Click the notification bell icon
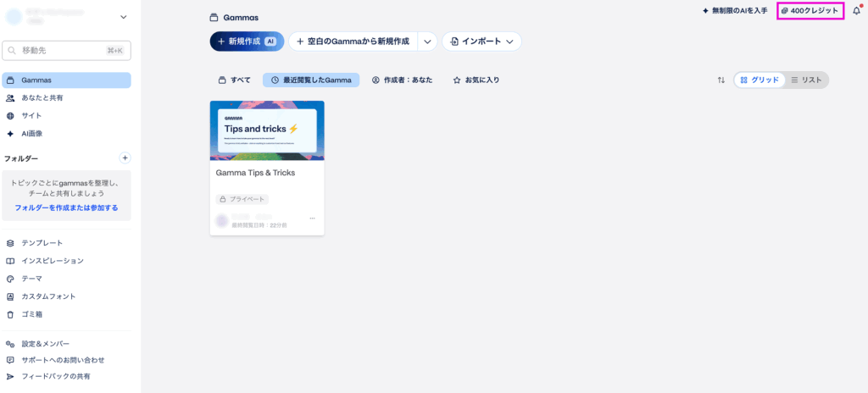868x393 pixels. [x=856, y=11]
